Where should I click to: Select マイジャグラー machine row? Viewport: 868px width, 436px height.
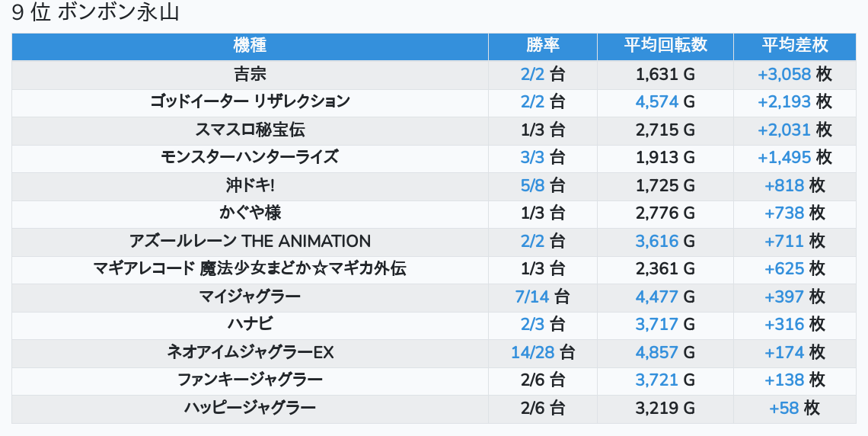tap(250, 297)
